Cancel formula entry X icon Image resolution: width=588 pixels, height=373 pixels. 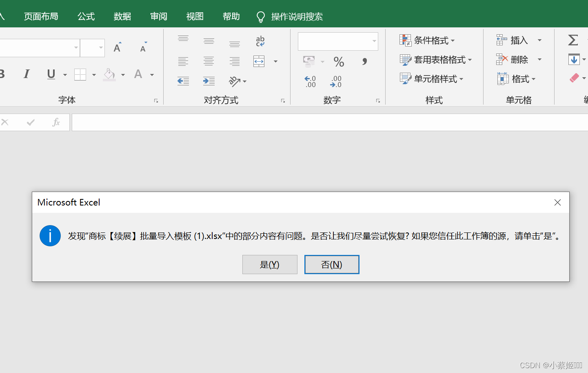[5, 122]
